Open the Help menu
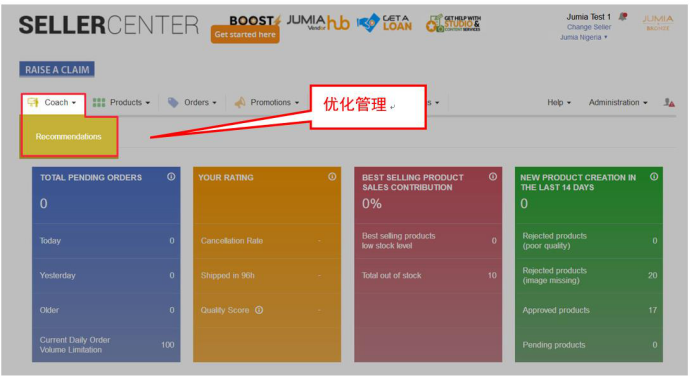The image size is (692, 378). tap(559, 103)
